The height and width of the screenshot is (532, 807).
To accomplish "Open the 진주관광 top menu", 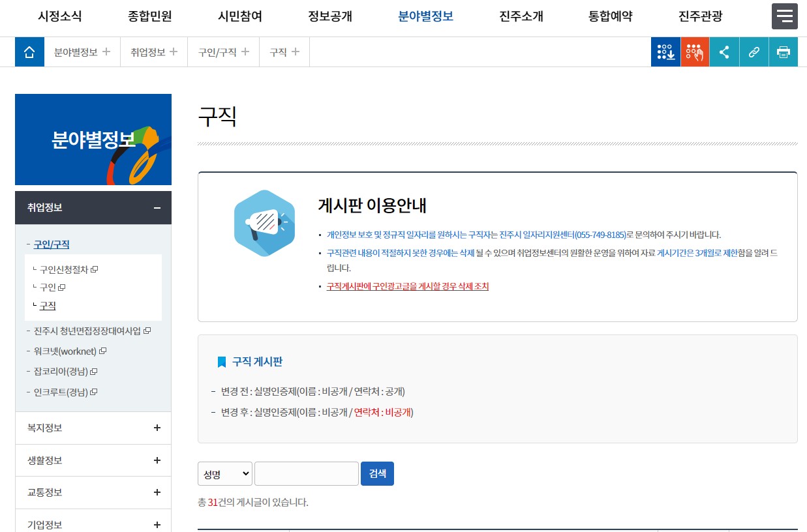I will pyautogui.click(x=701, y=17).
